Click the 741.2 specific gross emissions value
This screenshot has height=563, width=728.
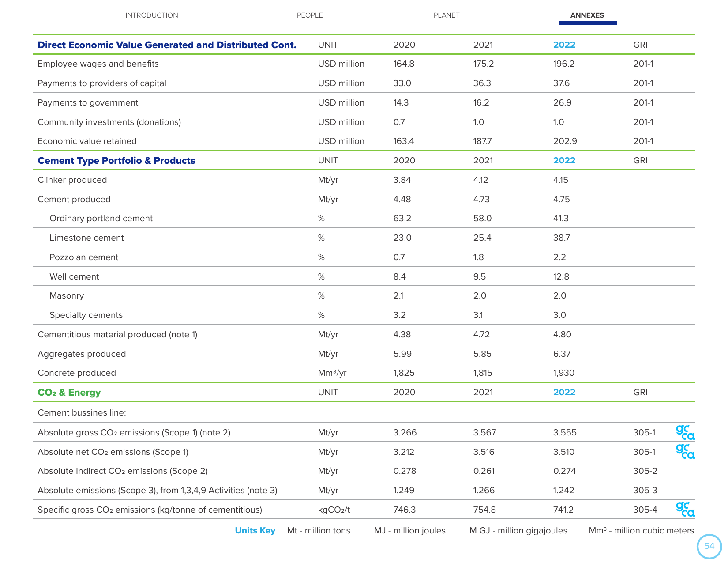[x=563, y=510]
